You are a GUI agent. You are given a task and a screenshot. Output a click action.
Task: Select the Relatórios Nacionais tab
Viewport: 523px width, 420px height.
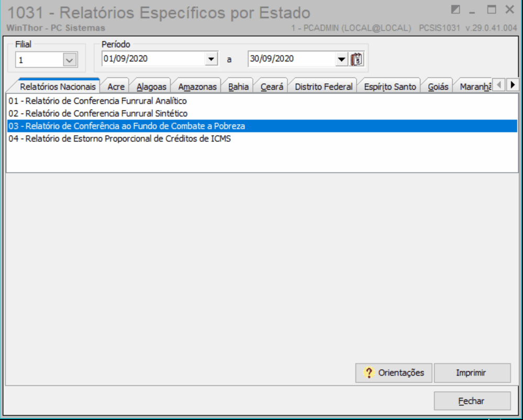click(58, 87)
